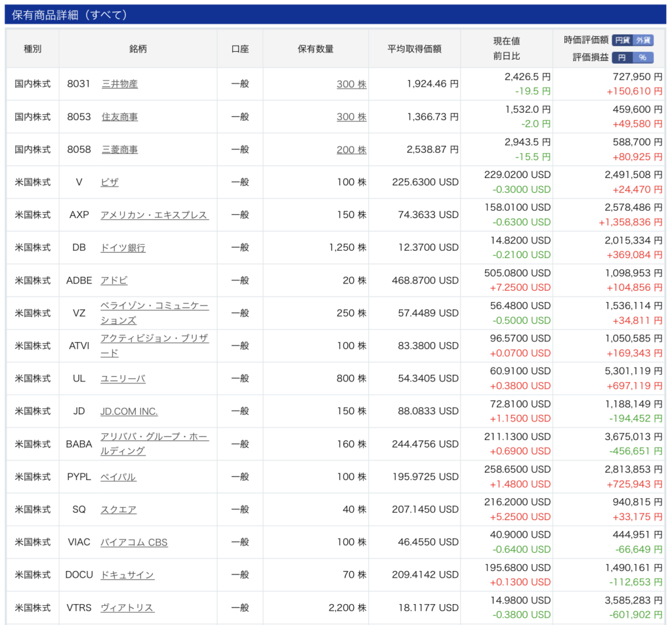Open ドキュサイン stock link

(127, 575)
